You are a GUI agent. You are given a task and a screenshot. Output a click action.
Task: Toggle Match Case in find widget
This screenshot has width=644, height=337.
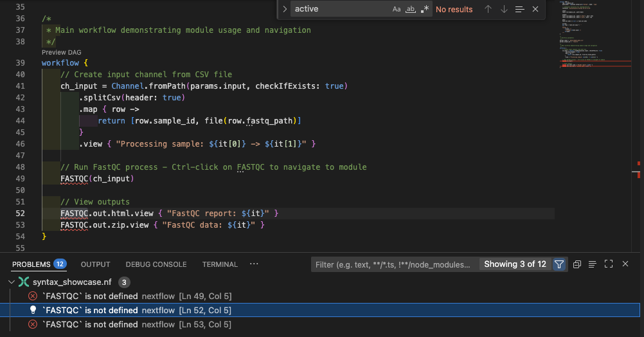(x=397, y=9)
